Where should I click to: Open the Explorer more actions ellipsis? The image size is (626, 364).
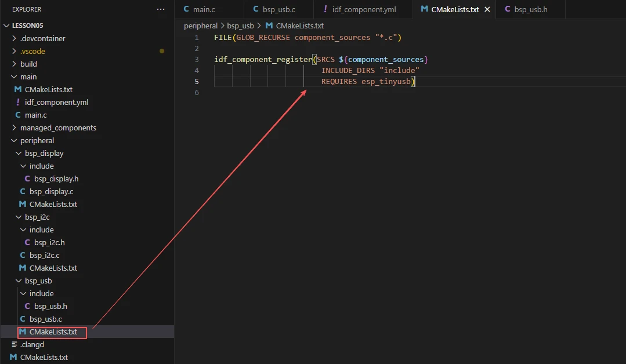click(x=161, y=9)
